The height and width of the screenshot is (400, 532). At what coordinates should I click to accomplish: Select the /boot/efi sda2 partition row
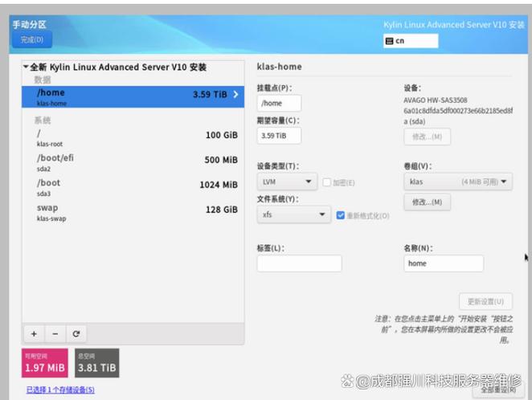(133, 163)
